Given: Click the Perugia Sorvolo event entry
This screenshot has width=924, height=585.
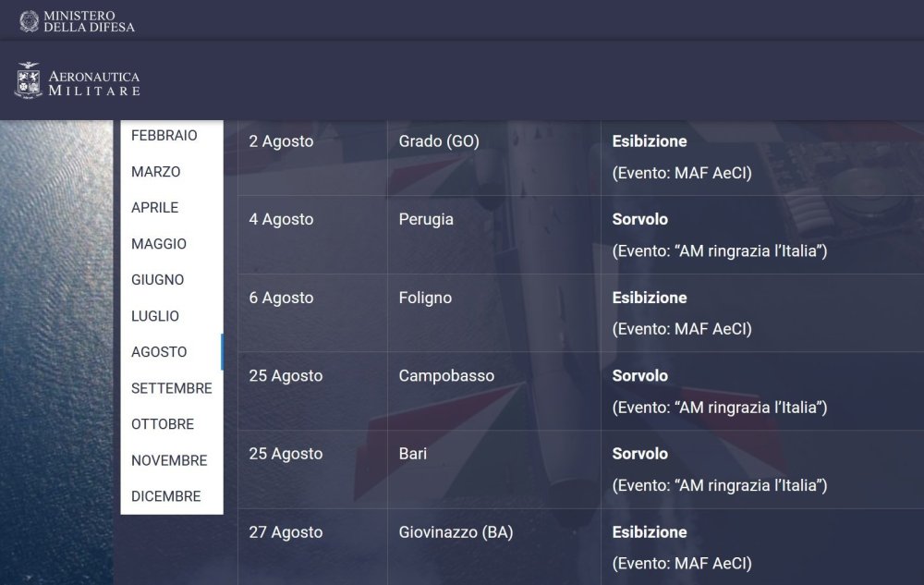Looking at the screenshot, I should pyautogui.click(x=640, y=220).
